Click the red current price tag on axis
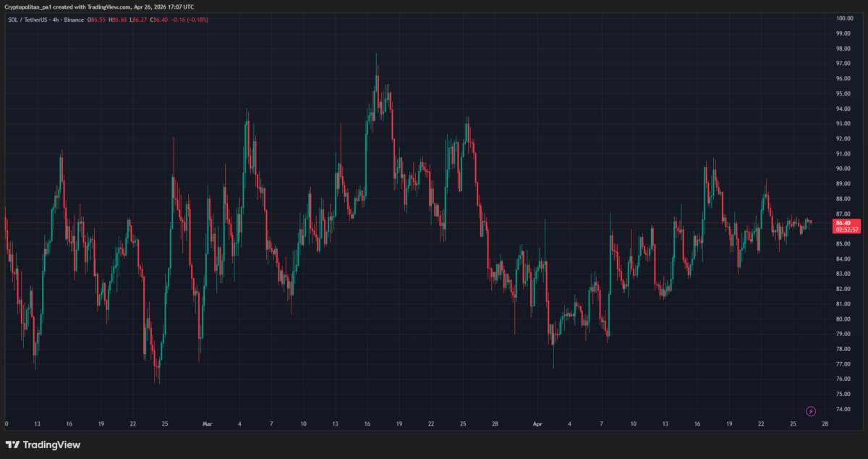This screenshot has height=459, width=868. click(846, 226)
